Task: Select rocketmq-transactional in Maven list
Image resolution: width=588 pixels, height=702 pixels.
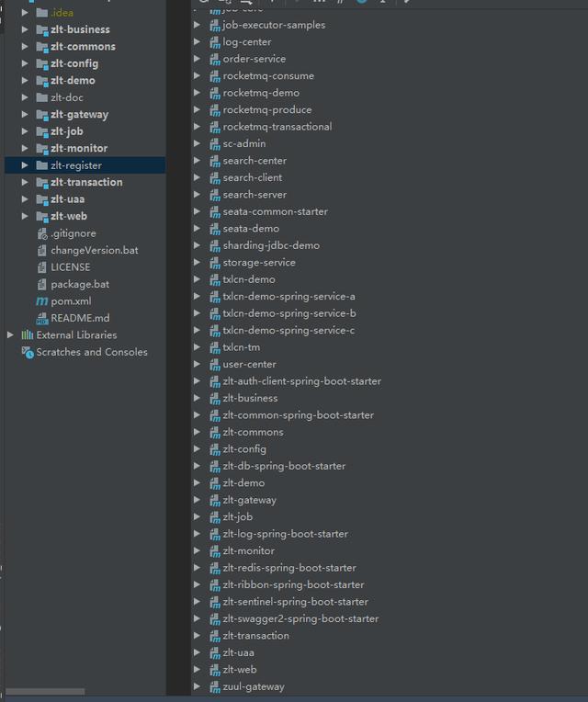Action: (277, 127)
